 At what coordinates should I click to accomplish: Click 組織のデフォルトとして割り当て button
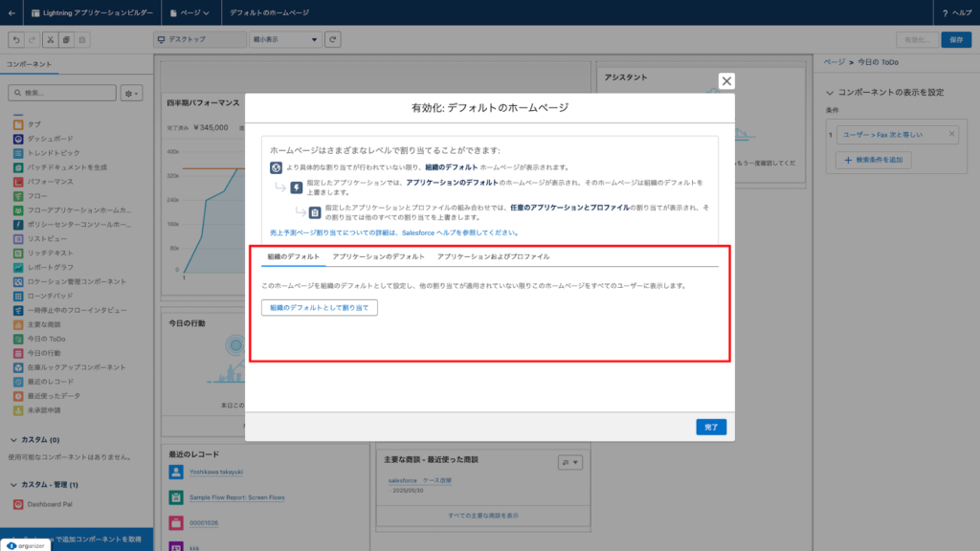coord(320,307)
